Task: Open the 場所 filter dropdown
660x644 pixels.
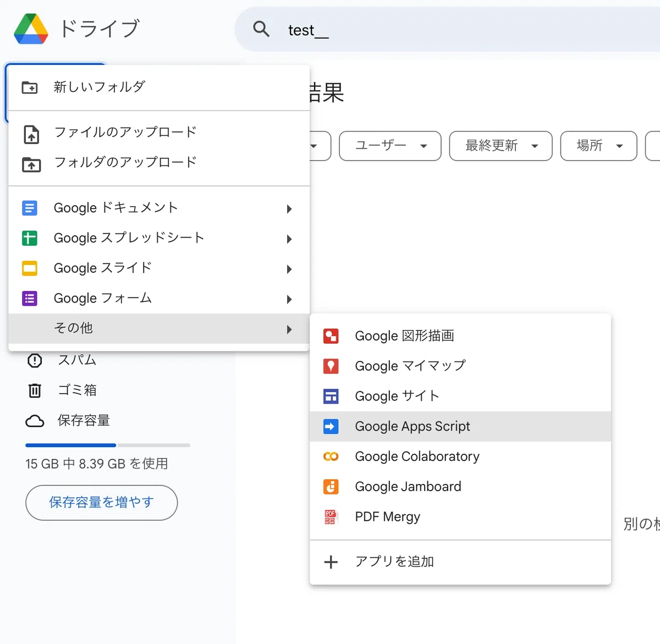Action: 598,146
